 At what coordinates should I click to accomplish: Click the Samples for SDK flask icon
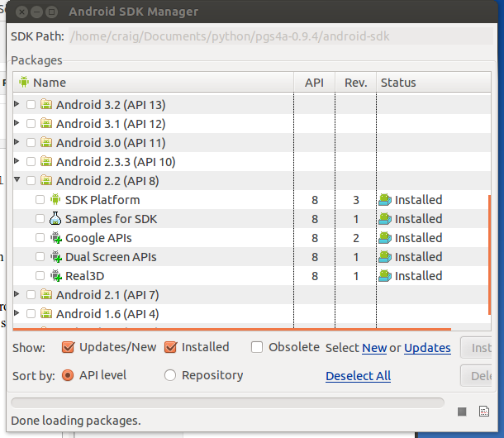(x=55, y=218)
